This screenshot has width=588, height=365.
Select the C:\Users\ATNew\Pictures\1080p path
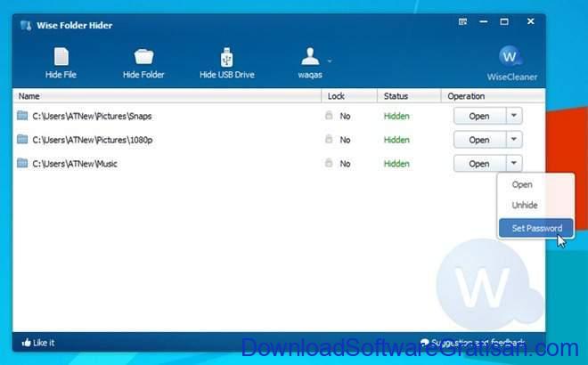[93, 140]
